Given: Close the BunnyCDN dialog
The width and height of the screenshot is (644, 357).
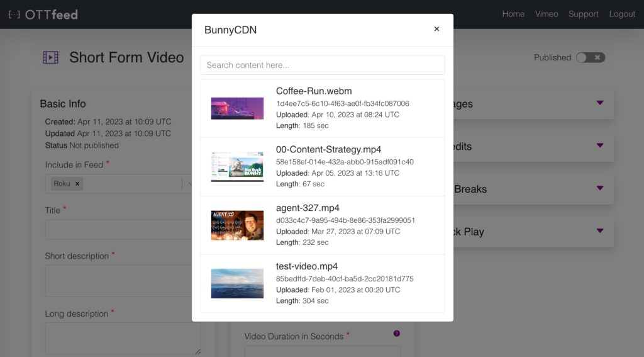Looking at the screenshot, I should coord(436,29).
